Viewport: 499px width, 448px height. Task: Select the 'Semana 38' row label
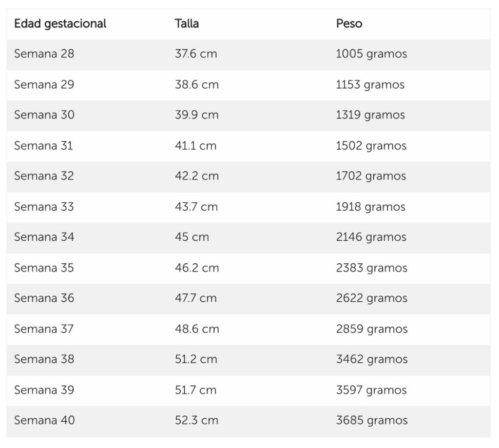[44, 359]
